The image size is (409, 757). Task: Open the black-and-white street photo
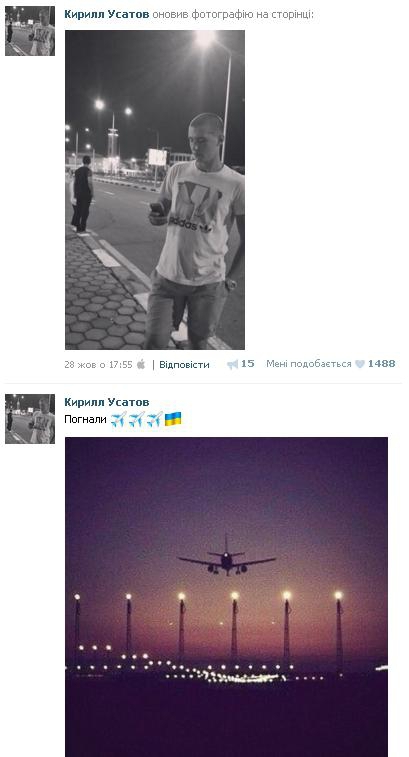155,190
